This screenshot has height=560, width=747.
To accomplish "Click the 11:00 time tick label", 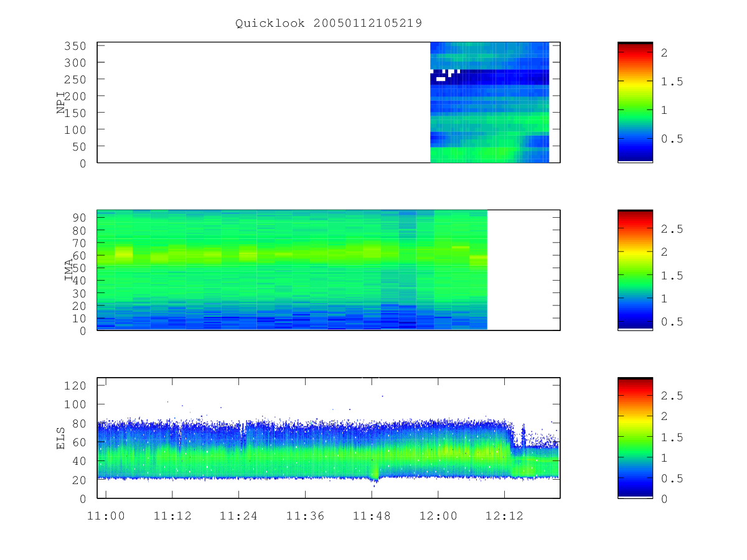I will (x=106, y=516).
